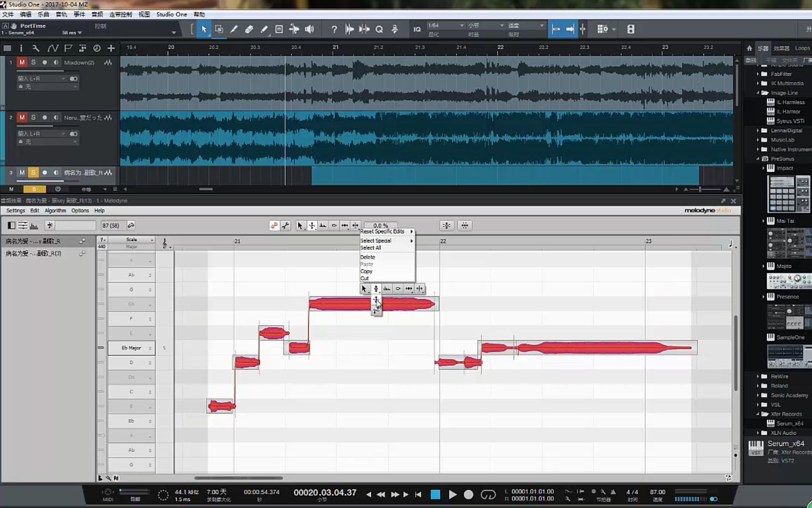Image resolution: width=812 pixels, height=508 pixels.
Task: Click the question mark help icon
Action: tap(334, 29)
